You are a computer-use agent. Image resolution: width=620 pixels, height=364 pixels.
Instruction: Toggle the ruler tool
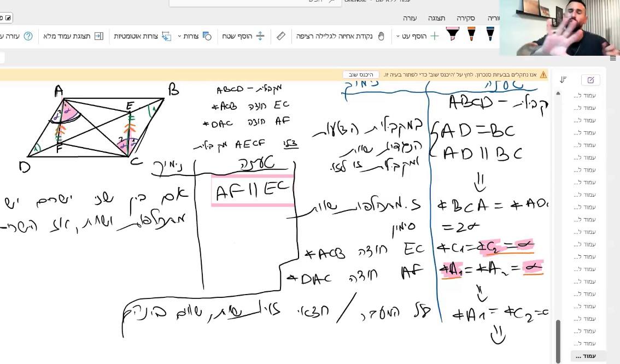[x=280, y=37]
